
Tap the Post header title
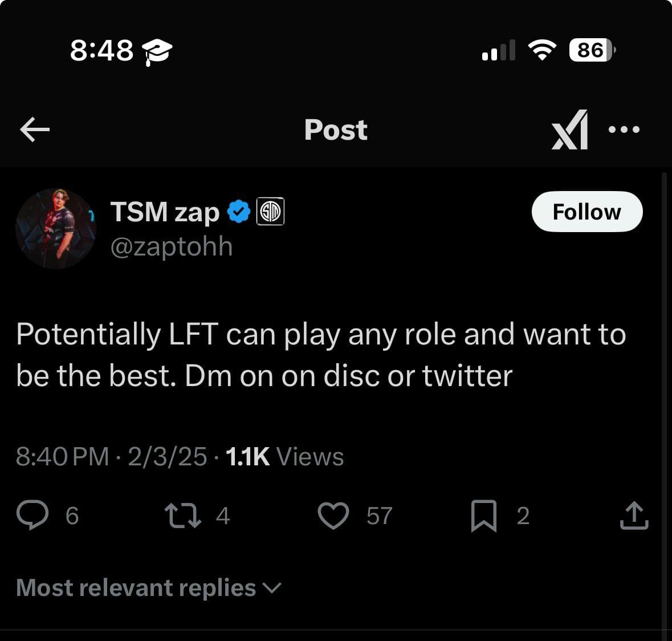click(336, 129)
